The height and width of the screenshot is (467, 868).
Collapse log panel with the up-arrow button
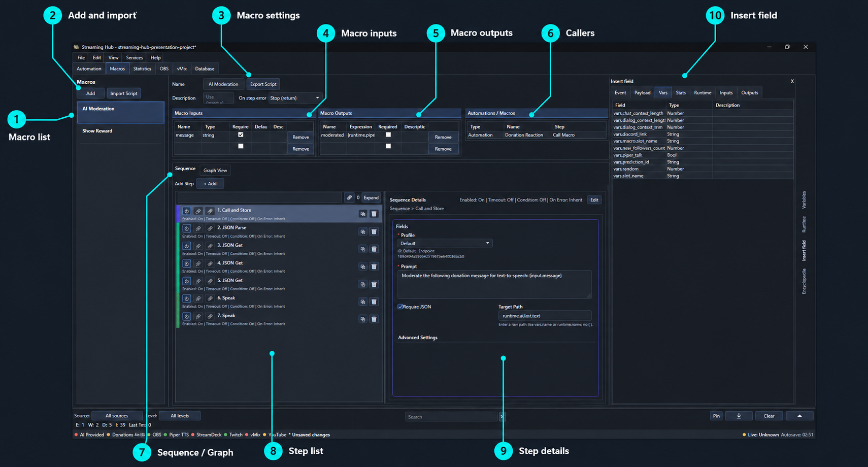(799, 416)
